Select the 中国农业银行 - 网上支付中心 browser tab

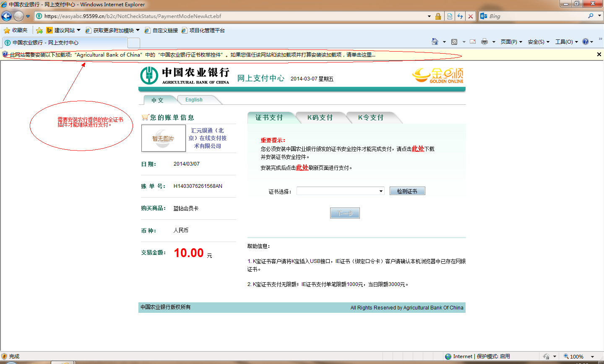click(65, 43)
